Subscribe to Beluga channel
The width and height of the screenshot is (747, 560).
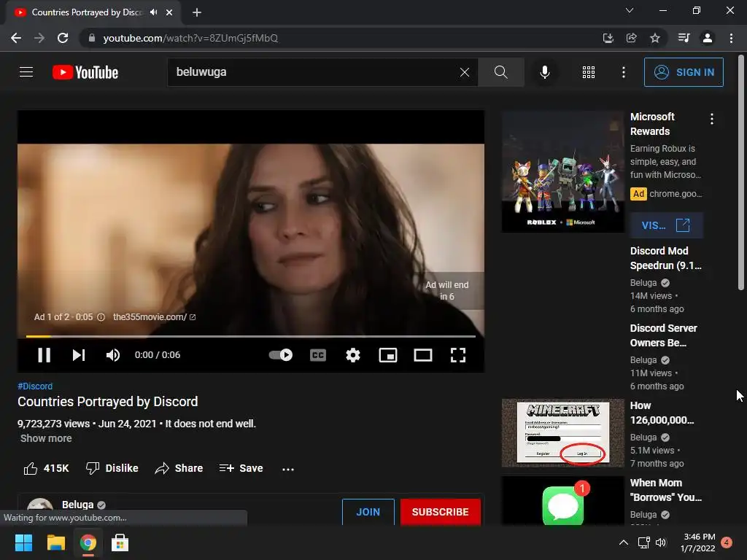440,512
